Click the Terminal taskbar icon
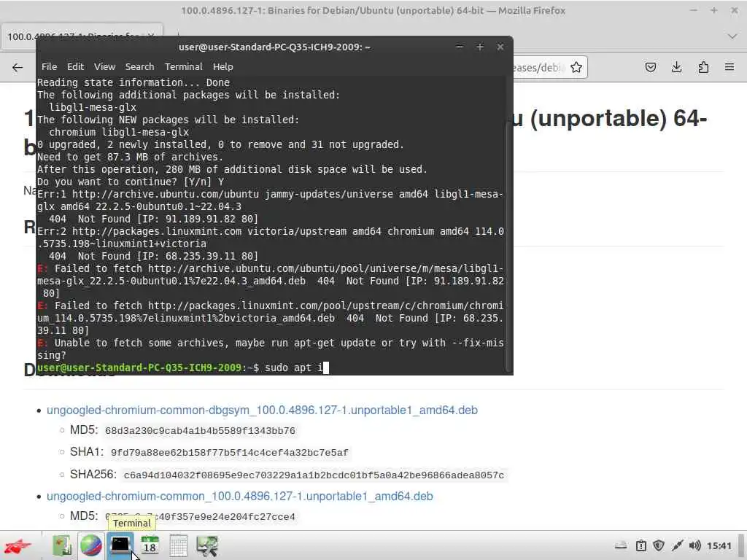This screenshot has height=560, width=747. tap(120, 545)
